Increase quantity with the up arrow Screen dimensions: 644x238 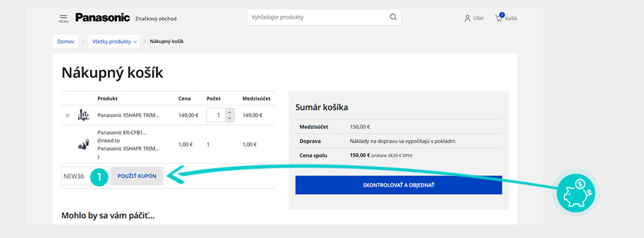tap(229, 112)
